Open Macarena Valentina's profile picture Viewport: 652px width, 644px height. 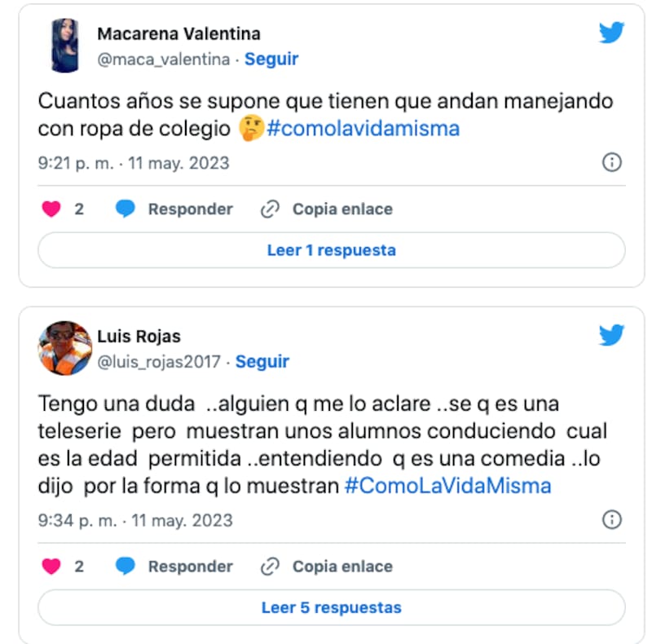pos(65,46)
